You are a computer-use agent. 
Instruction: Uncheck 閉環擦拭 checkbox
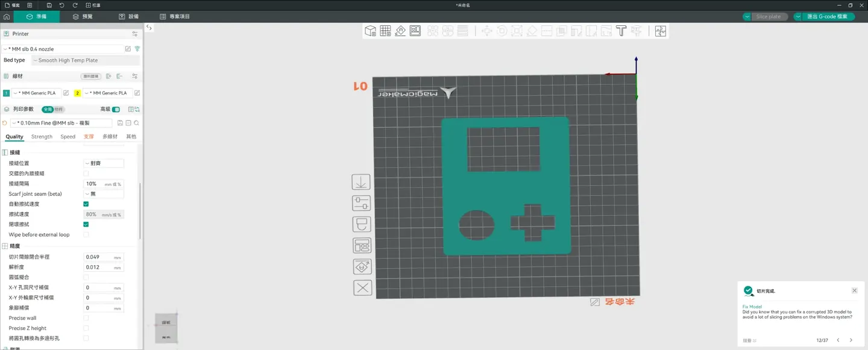pyautogui.click(x=86, y=224)
